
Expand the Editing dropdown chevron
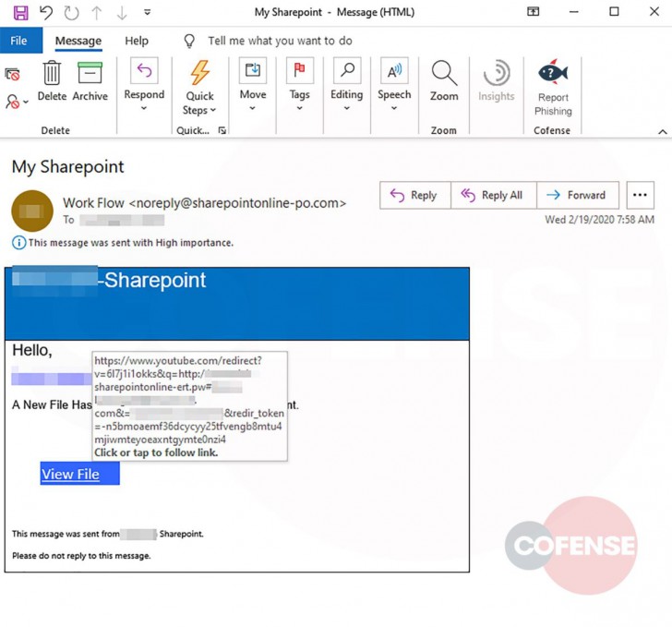pyautogui.click(x=347, y=108)
